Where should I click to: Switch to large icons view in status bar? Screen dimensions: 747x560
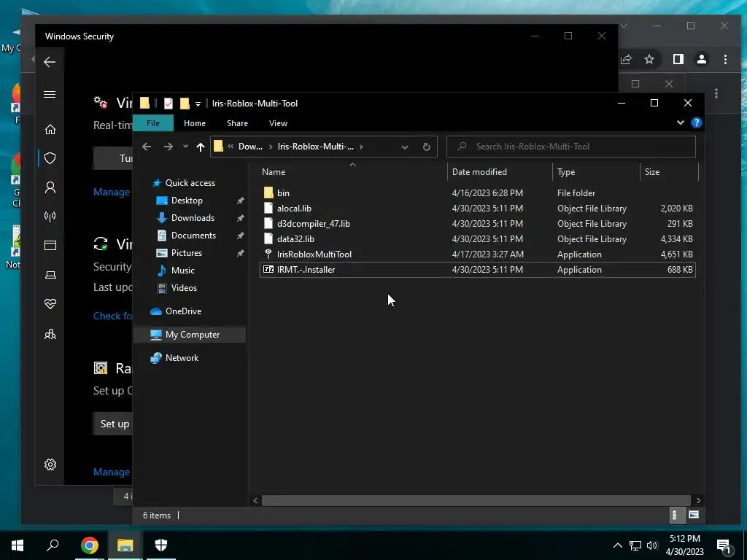pyautogui.click(x=693, y=515)
